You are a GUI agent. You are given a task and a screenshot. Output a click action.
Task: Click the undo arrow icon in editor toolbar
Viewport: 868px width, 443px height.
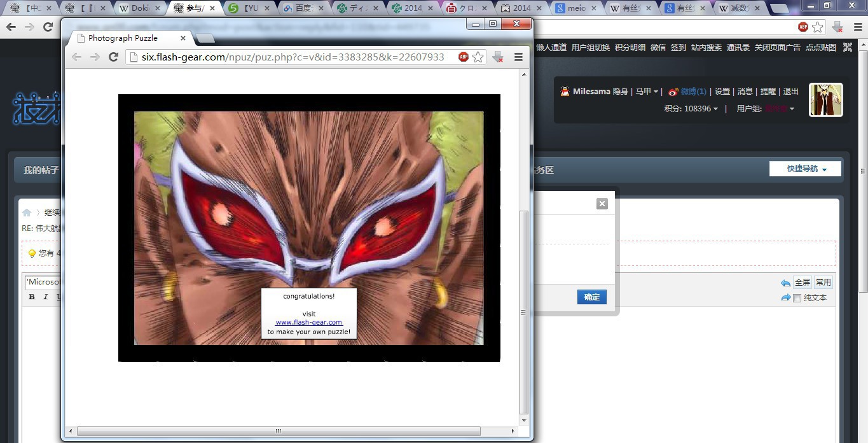coord(785,283)
